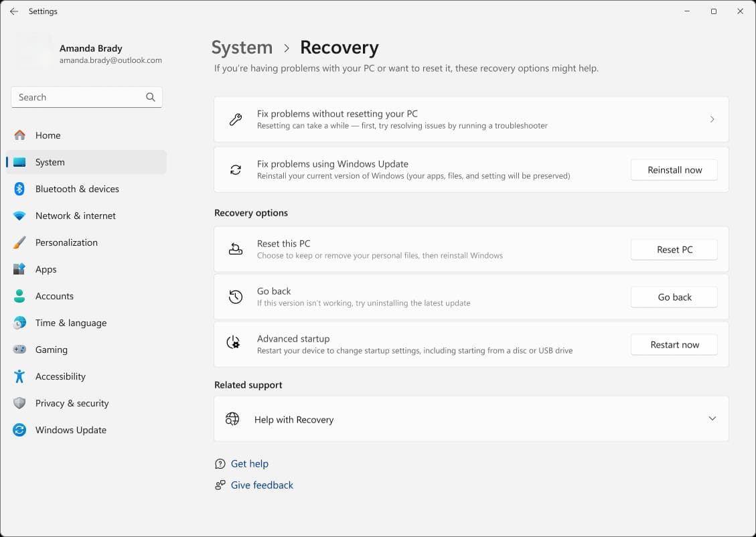The width and height of the screenshot is (756, 537).
Task: Click the Personalization paintbrush icon
Action: 19,242
